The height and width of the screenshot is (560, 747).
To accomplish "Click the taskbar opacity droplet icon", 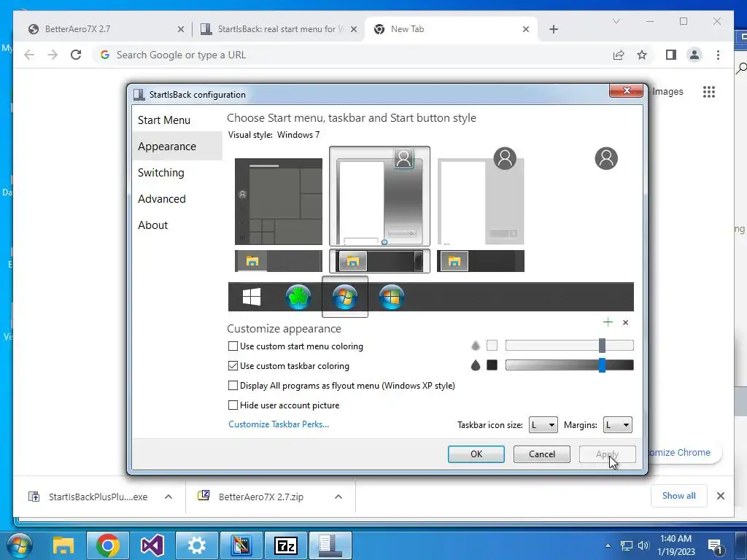I will tap(476, 365).
